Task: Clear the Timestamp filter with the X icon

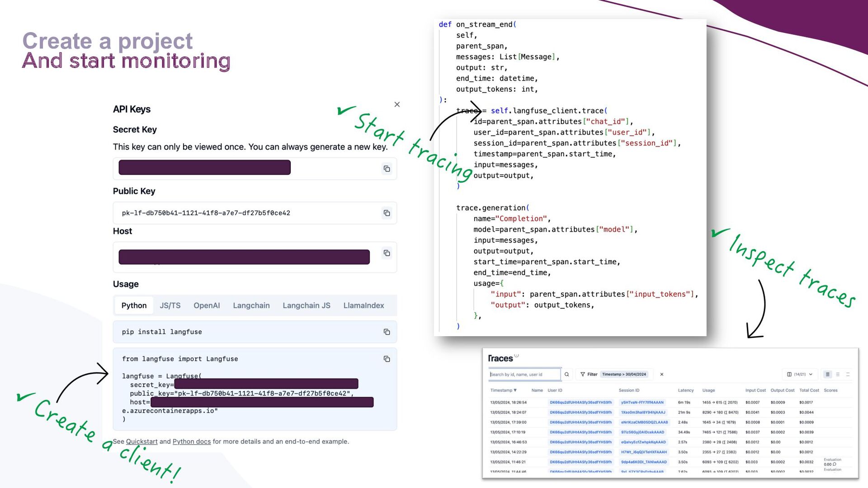Action: pyautogui.click(x=662, y=374)
